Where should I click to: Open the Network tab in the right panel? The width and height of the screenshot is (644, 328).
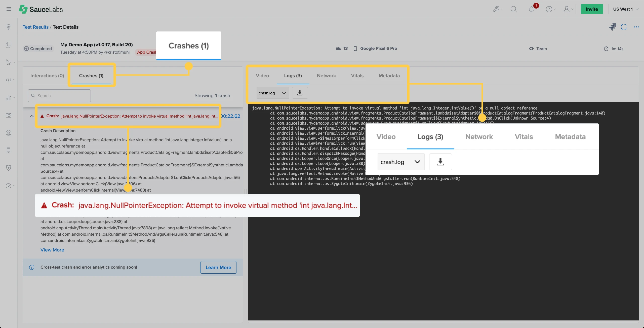coord(326,76)
